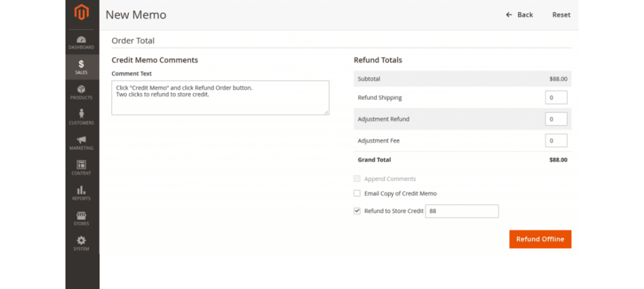Enable Email Copy of Credit Memo
Screen dimensions: 644x289
[357, 193]
